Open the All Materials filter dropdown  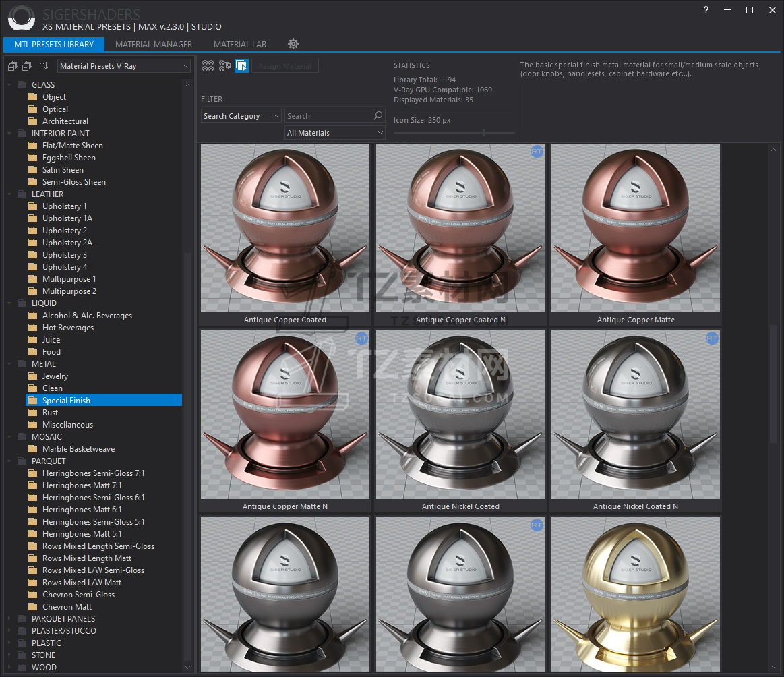[x=334, y=133]
